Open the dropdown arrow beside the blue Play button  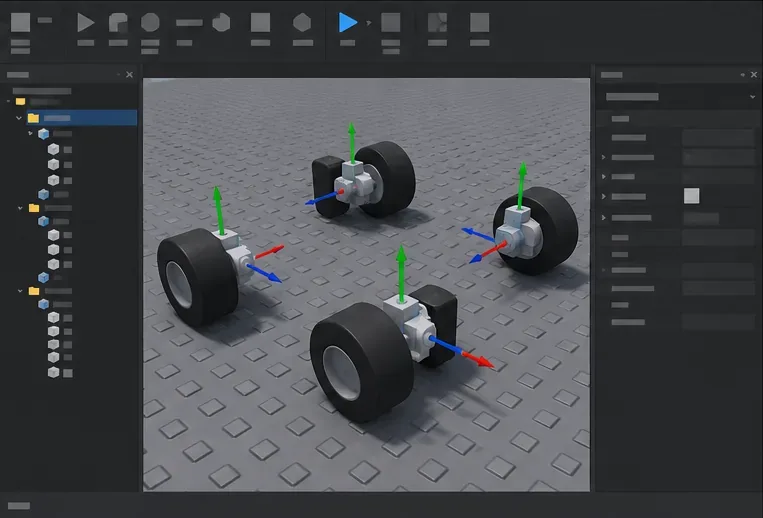(368, 23)
